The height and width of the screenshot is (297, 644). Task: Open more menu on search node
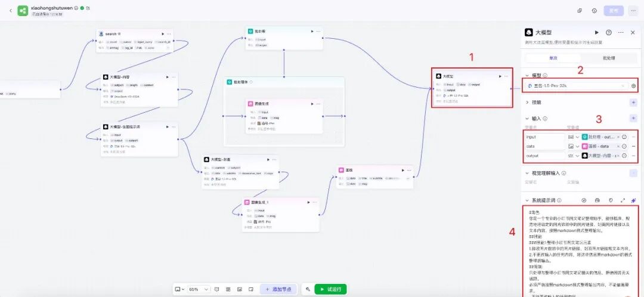click(x=169, y=34)
